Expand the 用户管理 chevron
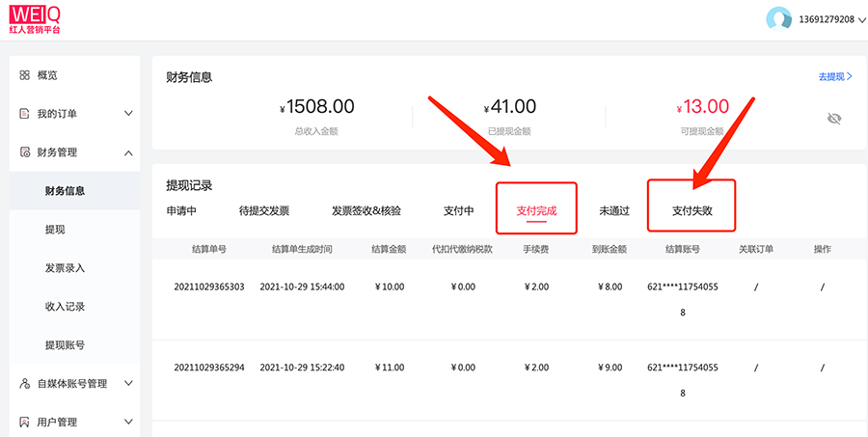This screenshot has width=868, height=437. coord(128,423)
